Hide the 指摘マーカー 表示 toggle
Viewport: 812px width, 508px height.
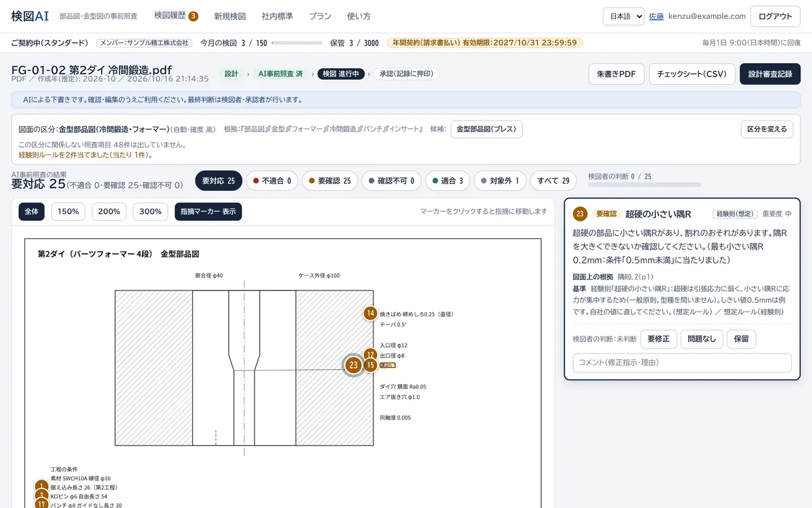coord(208,211)
